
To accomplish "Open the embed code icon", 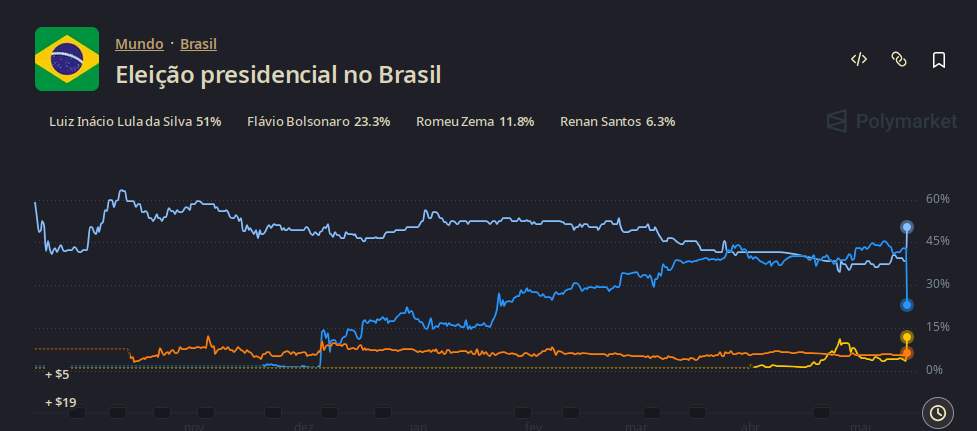I will click(859, 59).
